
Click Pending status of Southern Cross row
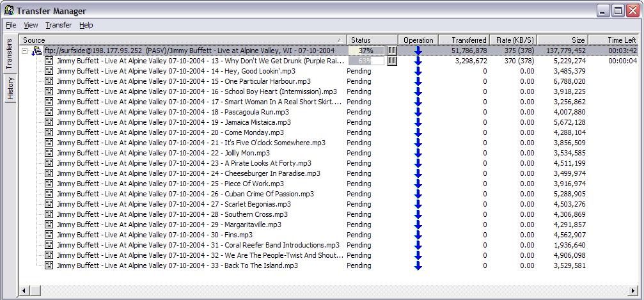click(x=359, y=214)
